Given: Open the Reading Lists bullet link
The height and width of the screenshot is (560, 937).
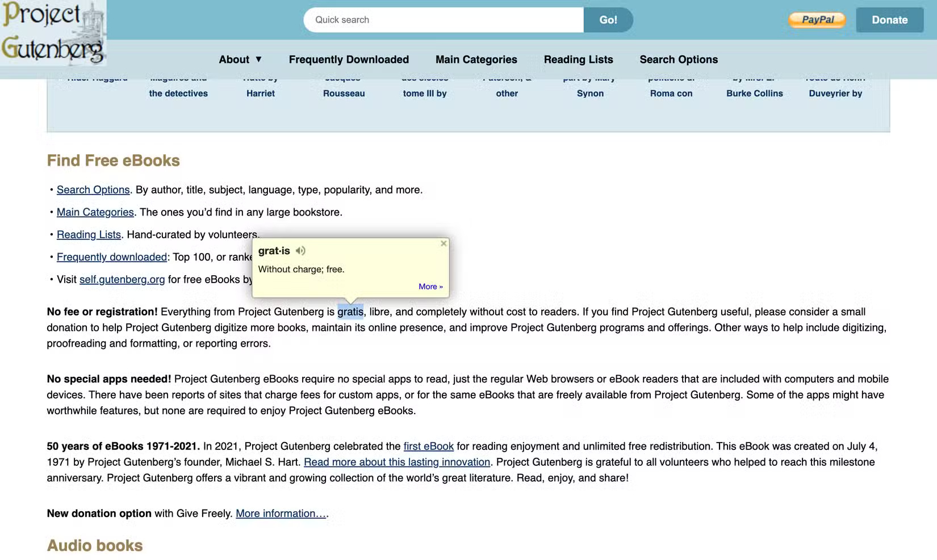Looking at the screenshot, I should pos(89,234).
